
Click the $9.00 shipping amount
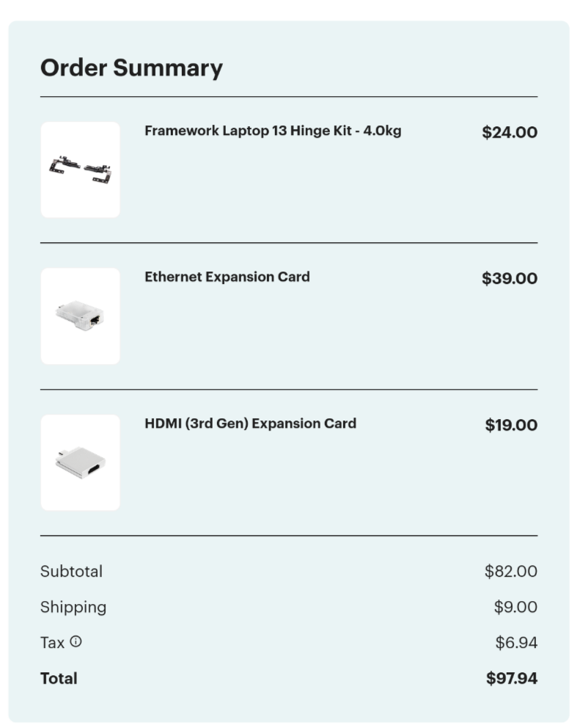click(x=515, y=607)
